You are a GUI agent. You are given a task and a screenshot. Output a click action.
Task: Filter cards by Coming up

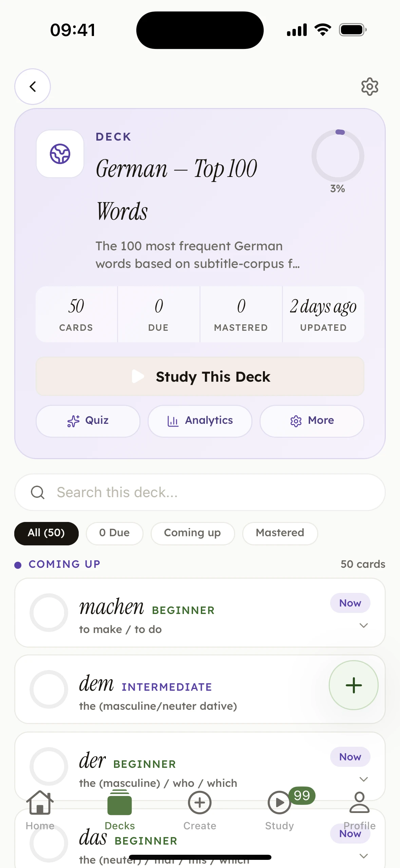pyautogui.click(x=192, y=533)
